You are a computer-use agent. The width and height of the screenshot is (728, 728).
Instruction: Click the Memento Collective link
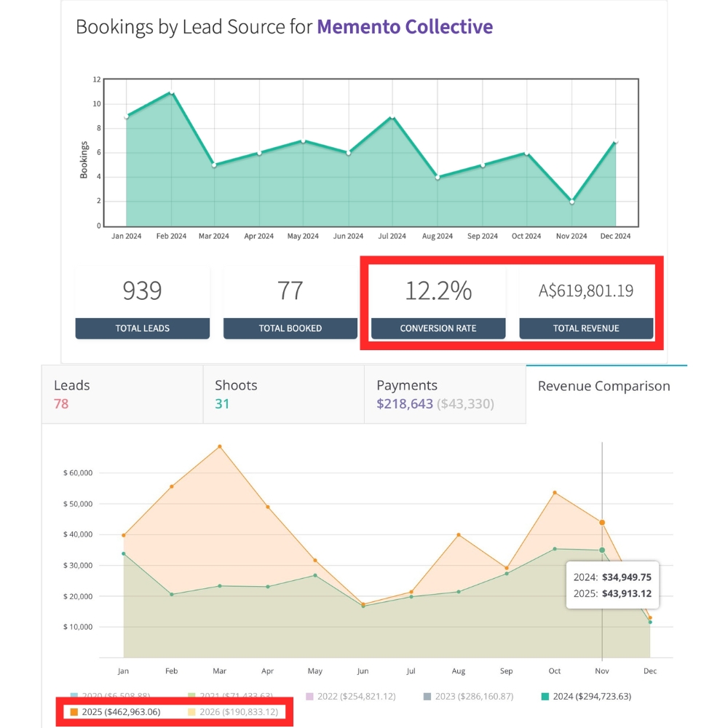click(x=405, y=26)
